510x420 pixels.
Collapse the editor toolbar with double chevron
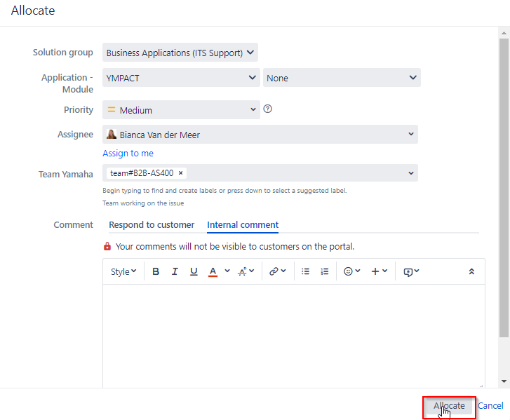pyautogui.click(x=471, y=271)
